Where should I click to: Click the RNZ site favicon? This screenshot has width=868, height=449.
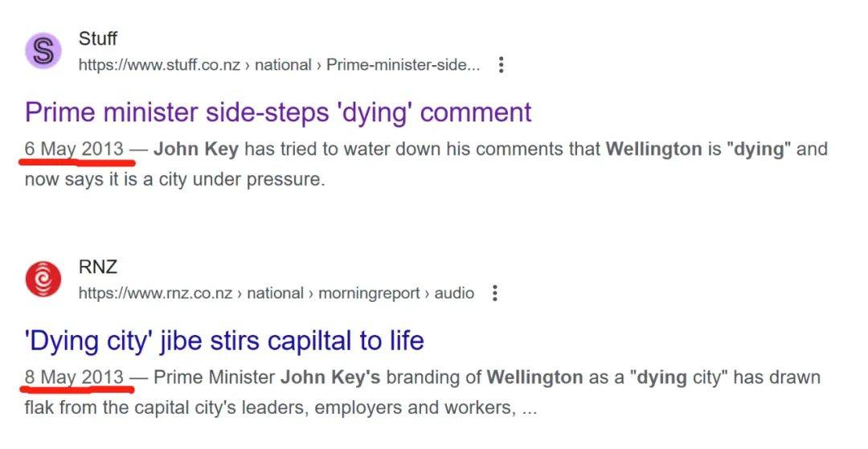(43, 280)
